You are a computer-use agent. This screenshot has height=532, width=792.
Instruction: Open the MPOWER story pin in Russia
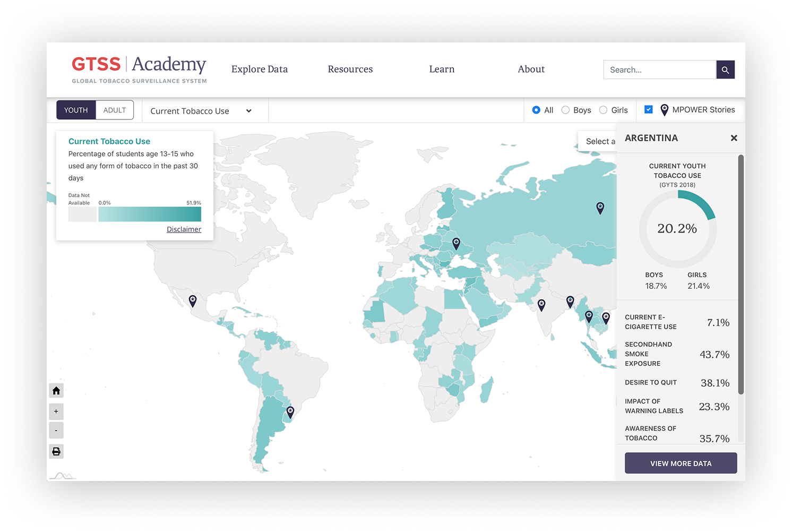pyautogui.click(x=600, y=208)
